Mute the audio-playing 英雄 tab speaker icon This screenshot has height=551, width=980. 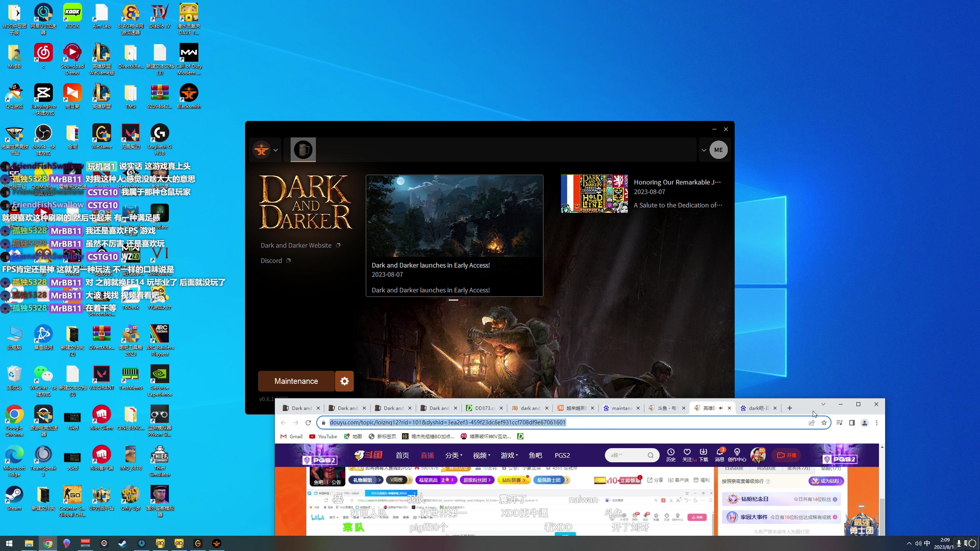721,408
